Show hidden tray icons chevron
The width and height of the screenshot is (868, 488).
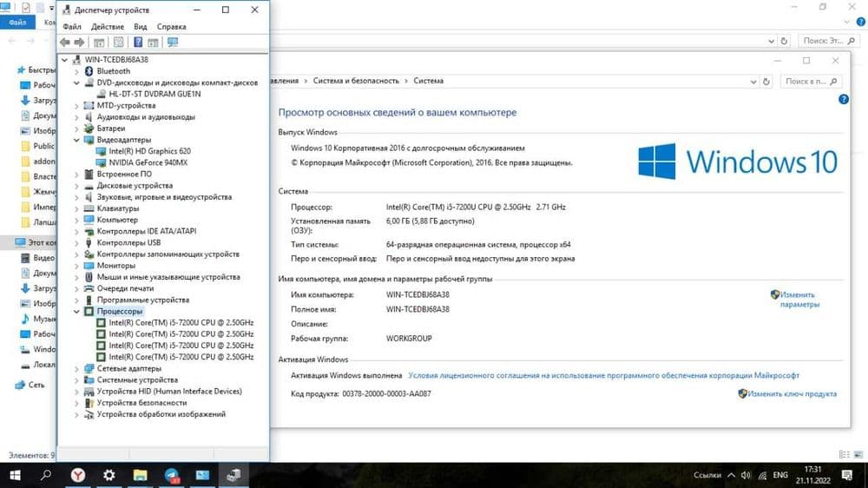[x=731, y=475]
